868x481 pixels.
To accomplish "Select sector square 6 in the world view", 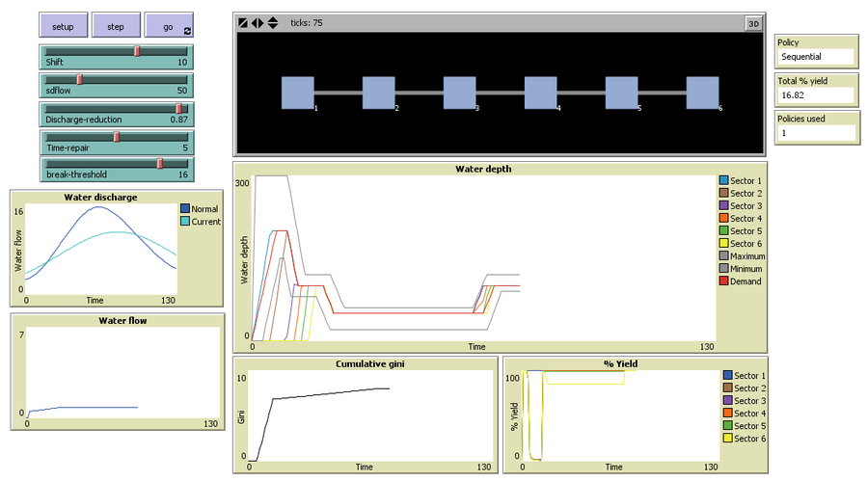I will point(703,94).
